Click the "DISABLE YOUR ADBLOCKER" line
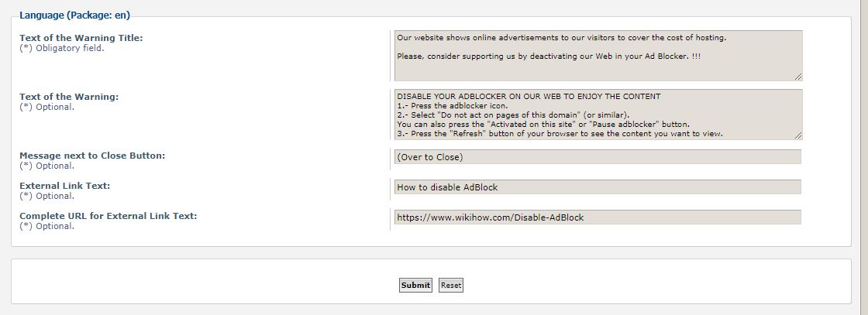Image resolution: width=868 pixels, height=315 pixels. (528, 97)
